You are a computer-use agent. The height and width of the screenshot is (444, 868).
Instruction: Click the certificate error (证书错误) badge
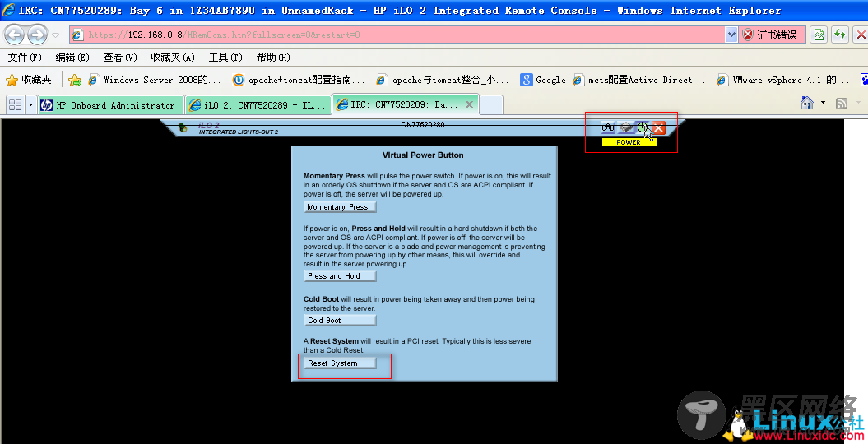pyautogui.click(x=772, y=35)
